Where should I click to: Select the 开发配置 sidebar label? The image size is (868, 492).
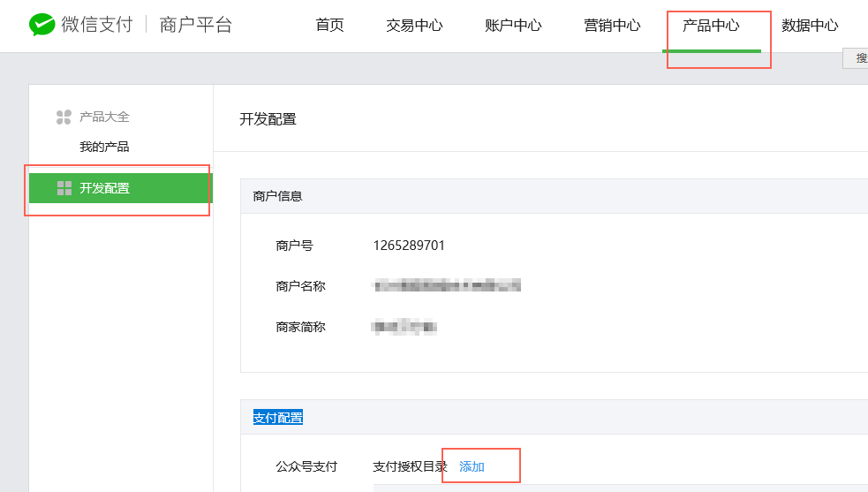104,188
